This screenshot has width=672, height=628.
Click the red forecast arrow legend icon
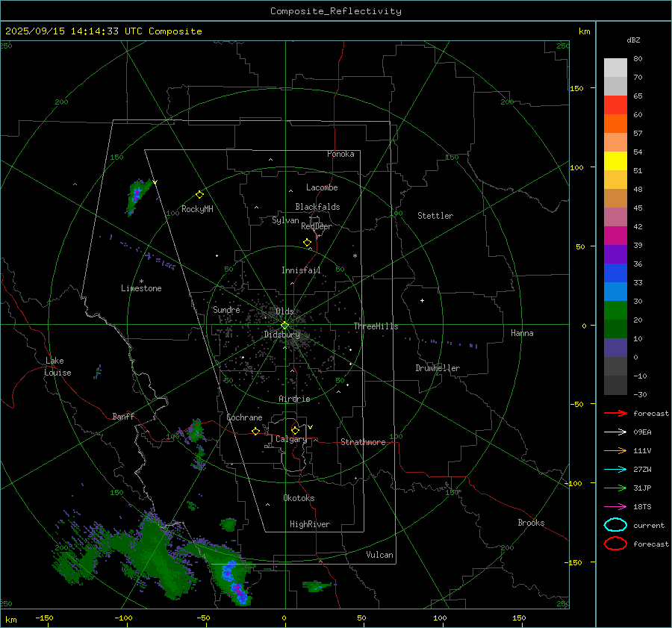pos(615,413)
